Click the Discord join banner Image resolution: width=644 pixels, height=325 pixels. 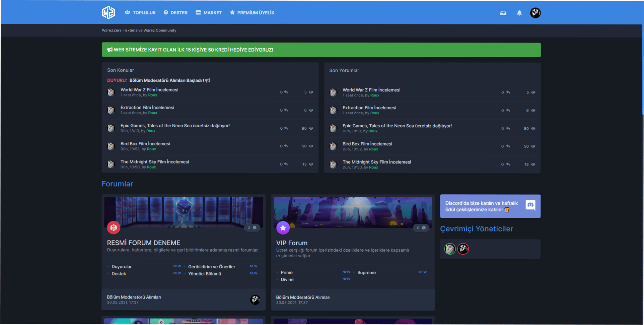(x=482, y=206)
